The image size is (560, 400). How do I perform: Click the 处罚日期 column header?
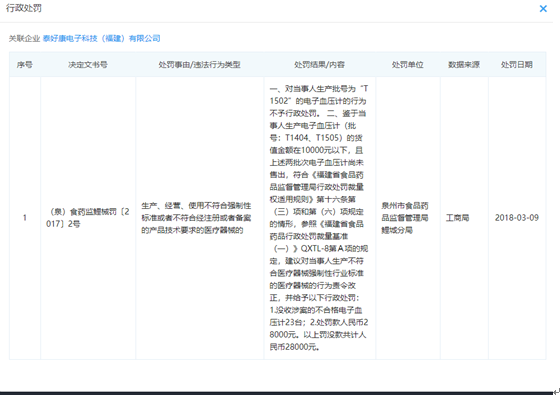517,65
